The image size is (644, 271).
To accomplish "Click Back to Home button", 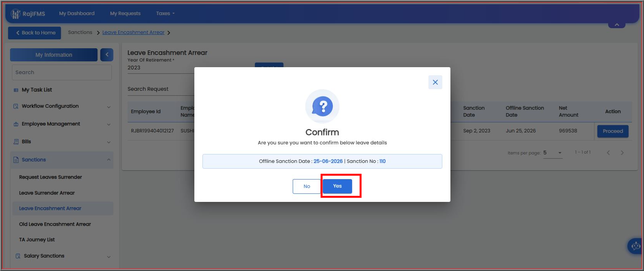I will click(35, 33).
